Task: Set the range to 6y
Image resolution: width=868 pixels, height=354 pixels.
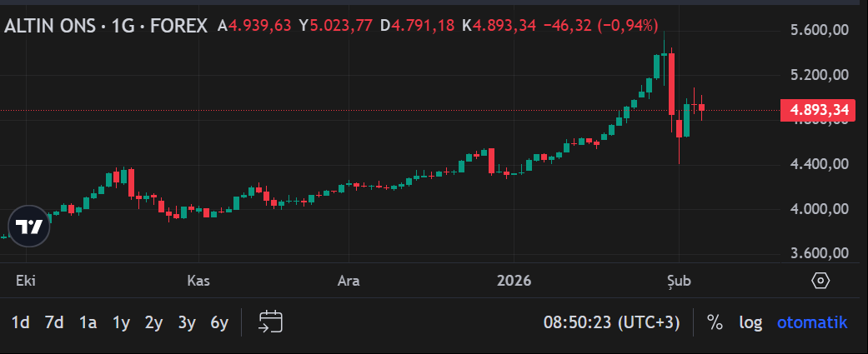Action: coord(219,322)
